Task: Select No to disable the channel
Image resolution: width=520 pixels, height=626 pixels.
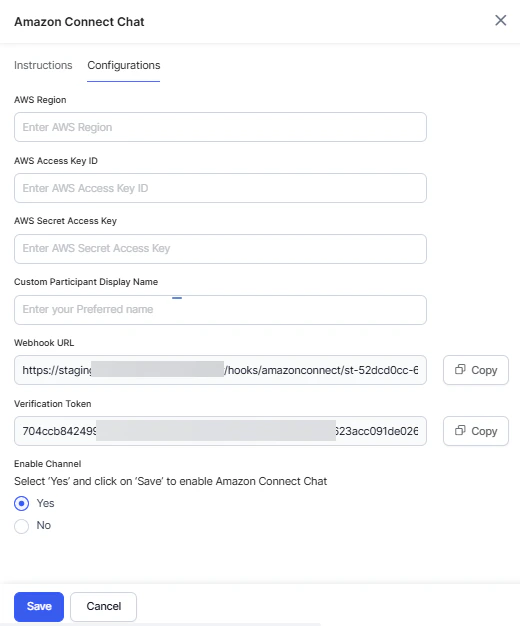Action: [22, 526]
